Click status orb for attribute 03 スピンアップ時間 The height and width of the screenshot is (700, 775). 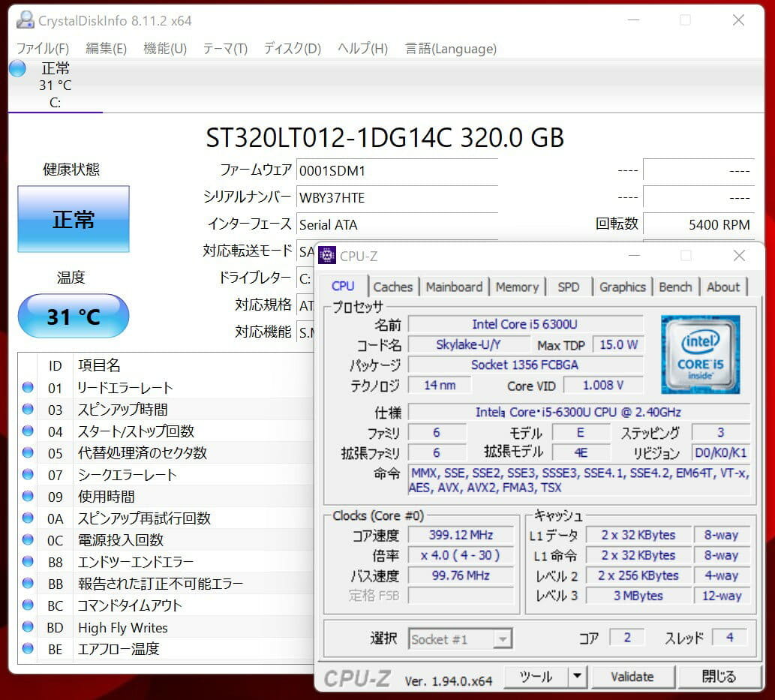[28, 409]
